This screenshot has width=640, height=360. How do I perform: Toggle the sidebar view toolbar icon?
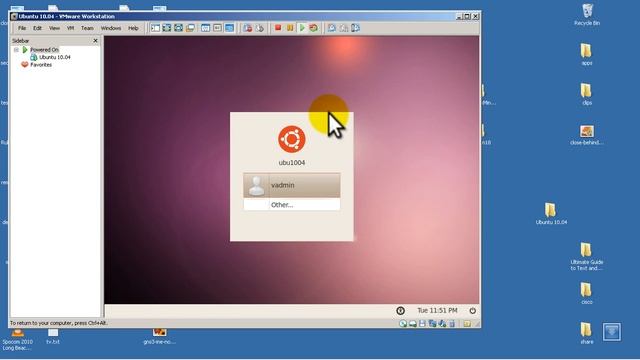tap(156, 28)
